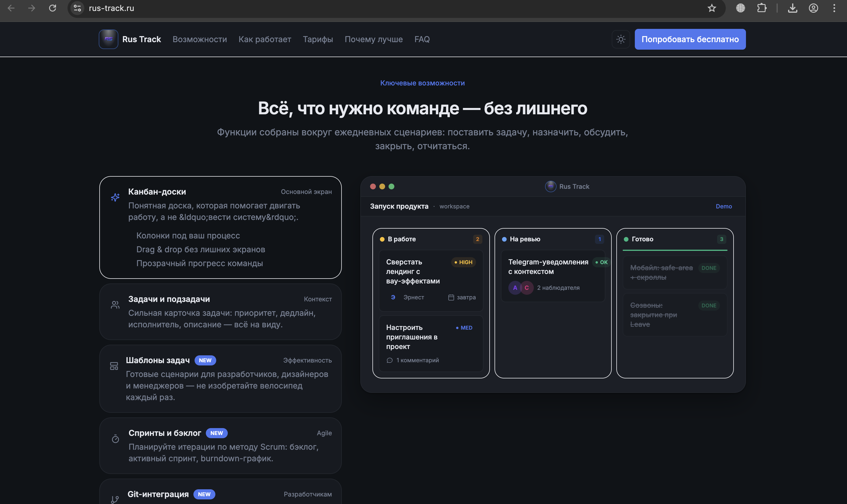The image size is (847, 504).
Task: Open the browser three-dot menu
Action: [x=834, y=8]
